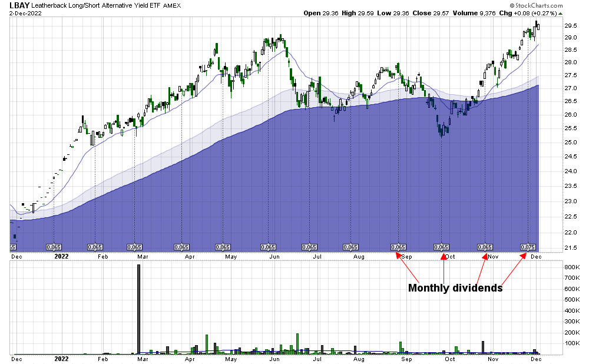Image resolution: width=589 pixels, height=364 pixels.
Task: Click the 27.0 price axis label
Action: point(570,88)
